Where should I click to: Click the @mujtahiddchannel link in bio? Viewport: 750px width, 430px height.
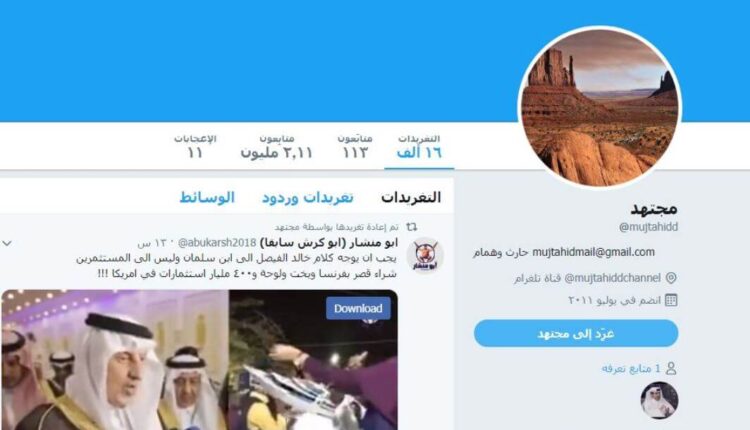pos(612,278)
